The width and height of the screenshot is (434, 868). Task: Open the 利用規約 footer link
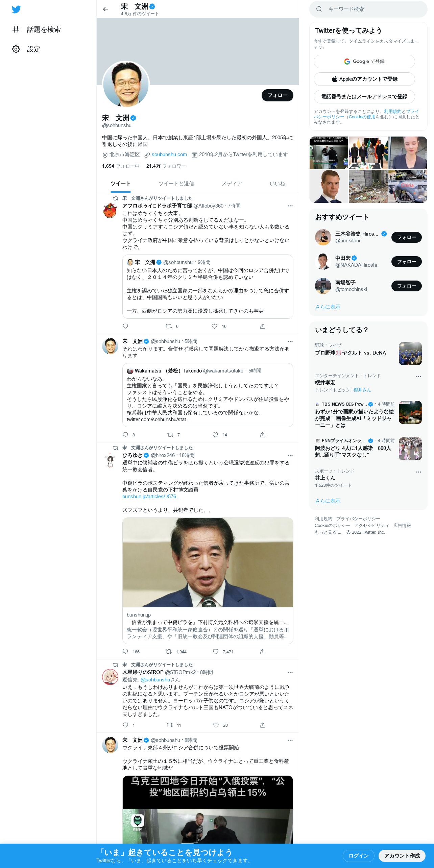pos(323,519)
